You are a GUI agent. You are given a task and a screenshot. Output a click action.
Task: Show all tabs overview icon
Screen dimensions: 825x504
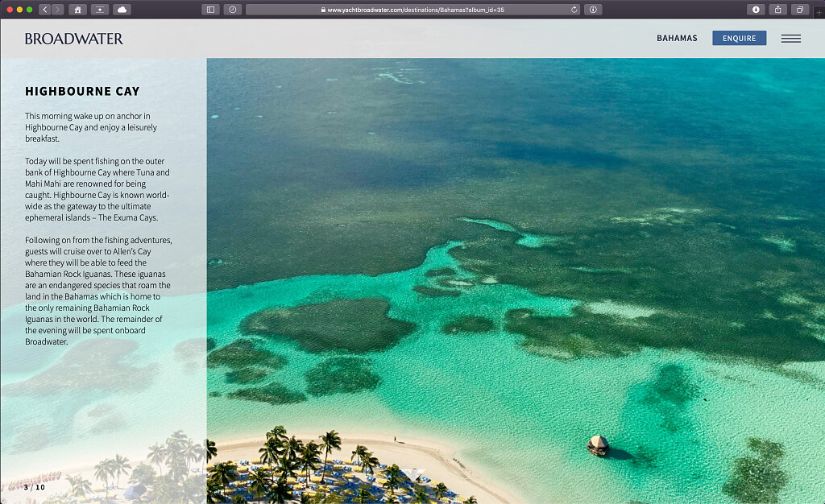800,10
